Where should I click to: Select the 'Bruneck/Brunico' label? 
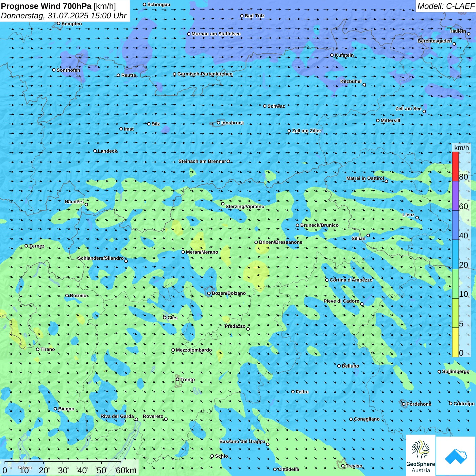click(319, 225)
